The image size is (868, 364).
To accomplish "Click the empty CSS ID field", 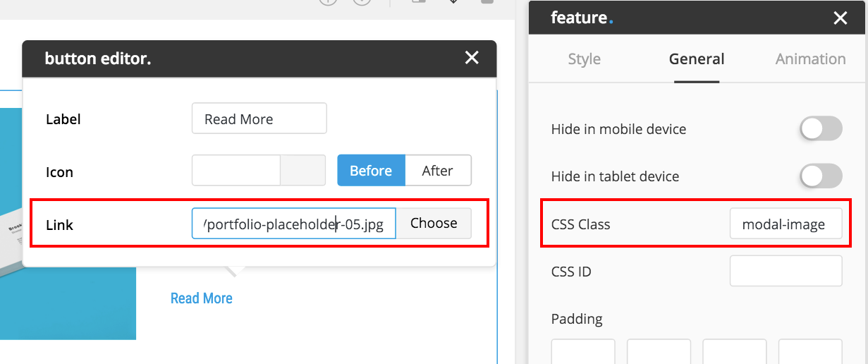I will [x=786, y=271].
